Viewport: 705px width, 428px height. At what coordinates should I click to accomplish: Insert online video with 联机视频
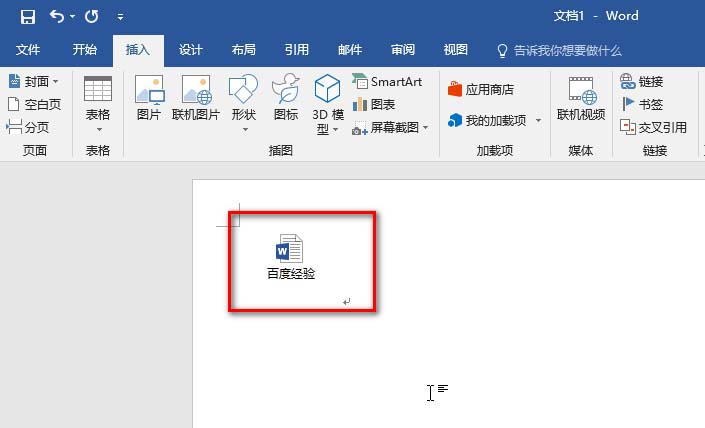click(x=581, y=99)
